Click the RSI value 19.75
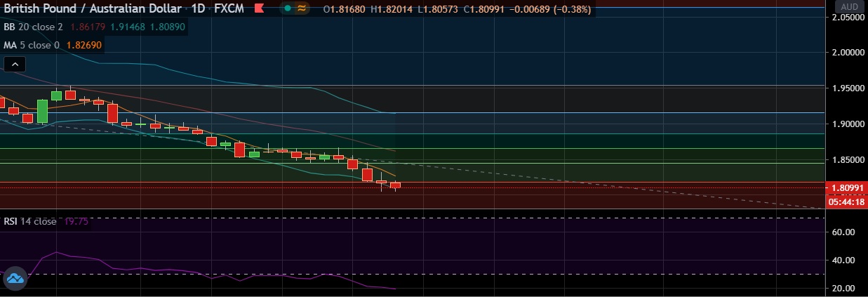This screenshot has height=297, width=868. 76,221
